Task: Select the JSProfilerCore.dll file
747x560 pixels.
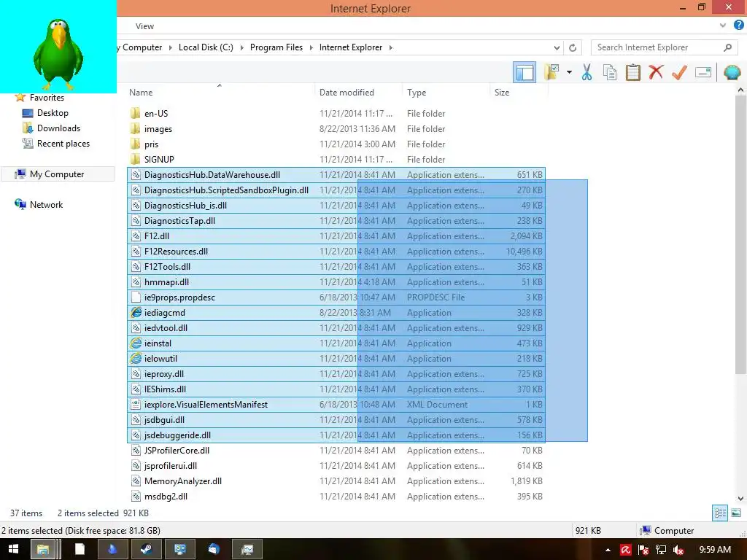Action: [177, 451]
